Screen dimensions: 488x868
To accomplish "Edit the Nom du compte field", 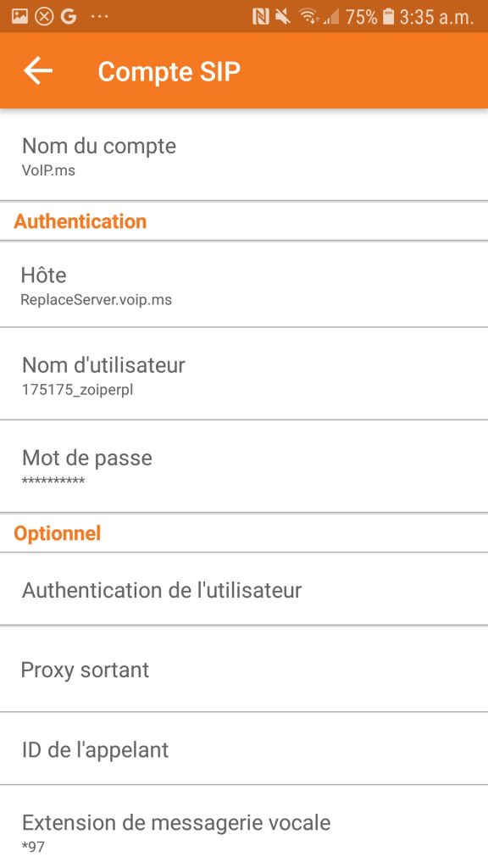I will tap(244, 155).
